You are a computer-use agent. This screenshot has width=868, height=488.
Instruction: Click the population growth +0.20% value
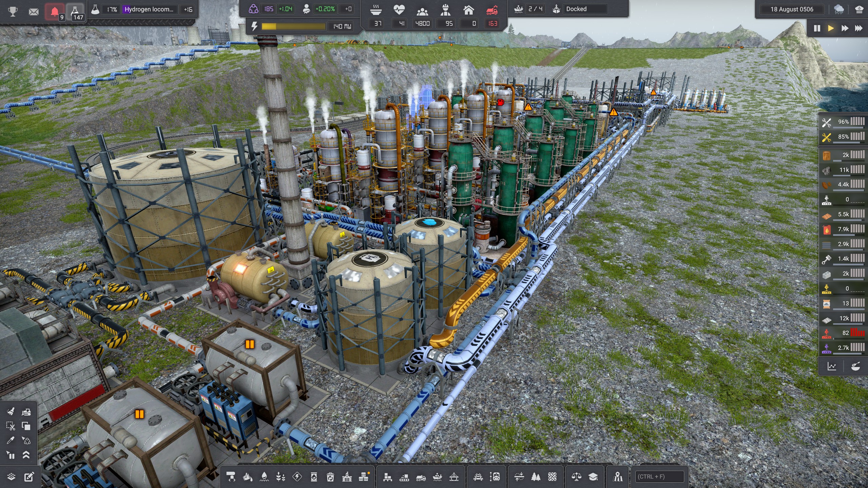(324, 9)
